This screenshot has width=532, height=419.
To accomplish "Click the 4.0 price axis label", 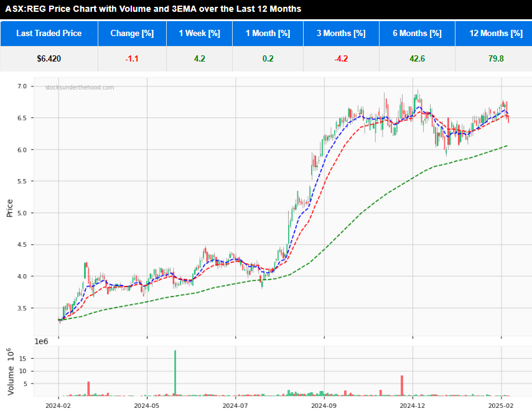I will [x=22, y=276].
